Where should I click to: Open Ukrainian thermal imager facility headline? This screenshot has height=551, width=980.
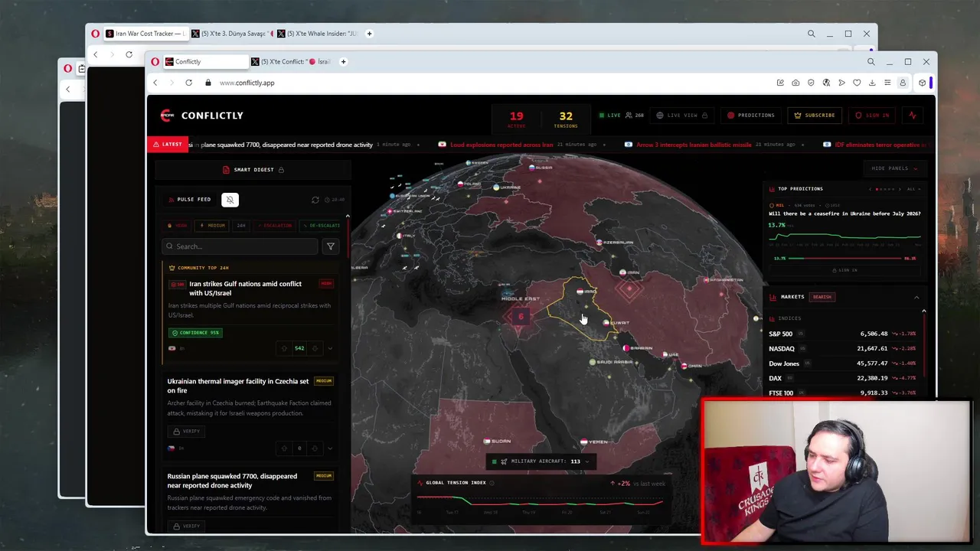click(238, 386)
